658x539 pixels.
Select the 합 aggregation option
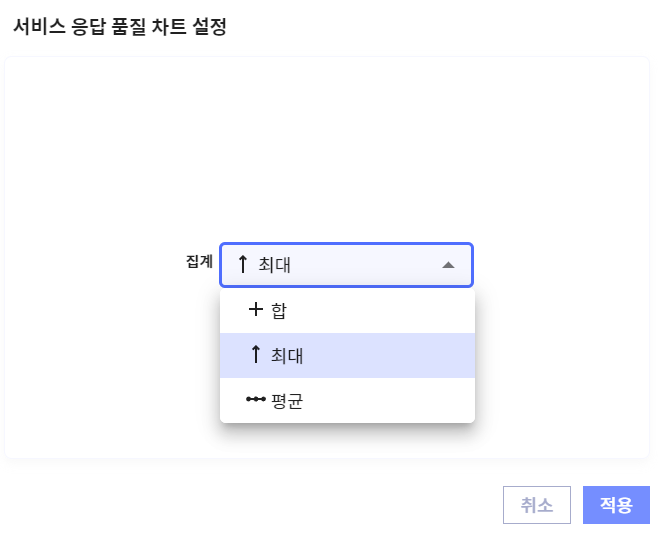pos(347,311)
